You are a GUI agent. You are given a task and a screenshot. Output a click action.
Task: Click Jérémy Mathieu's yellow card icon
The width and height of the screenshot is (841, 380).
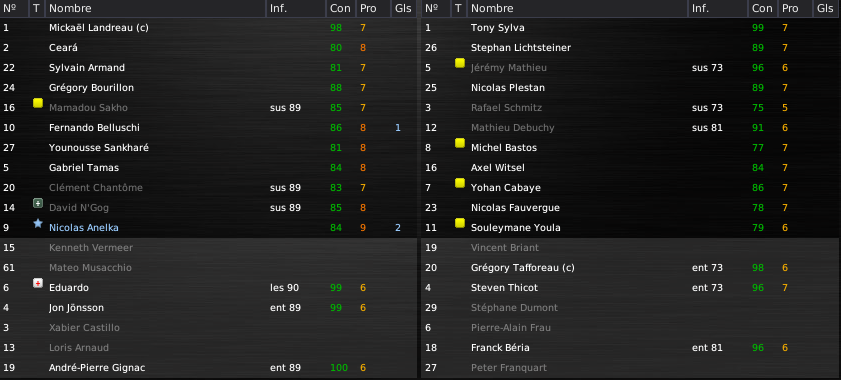[x=460, y=63]
